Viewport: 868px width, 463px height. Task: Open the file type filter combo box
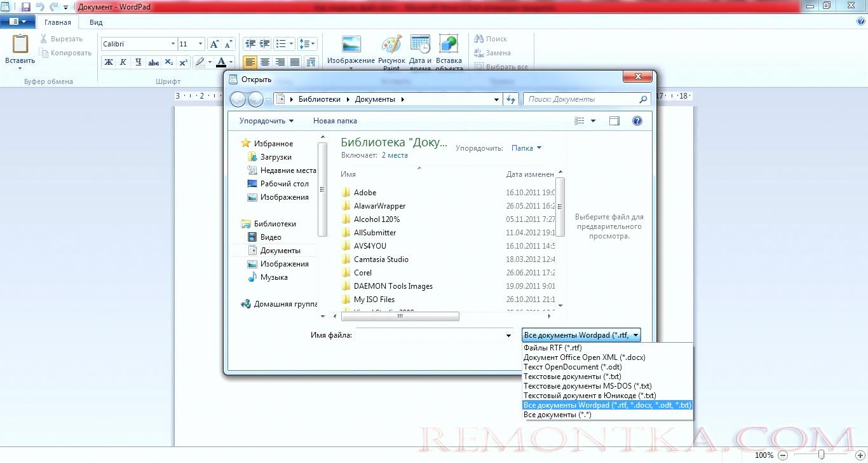tap(581, 335)
